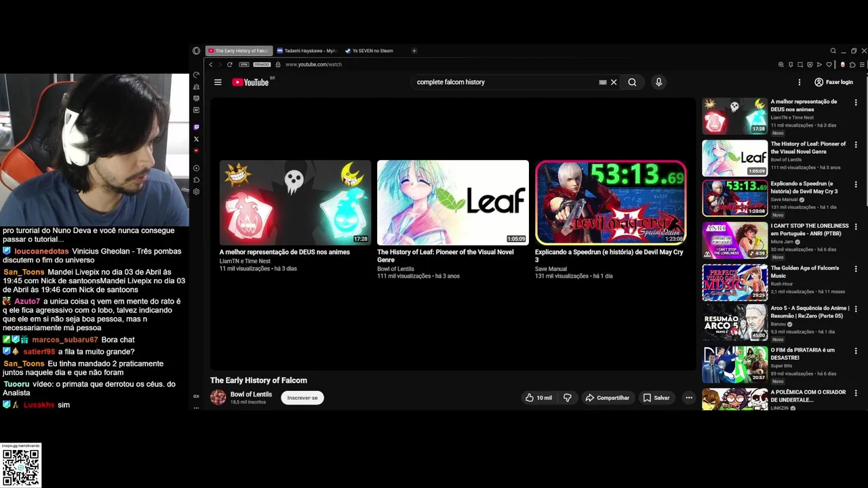868x488 pixels.
Task: Click the Fazer login button
Action: coord(834,82)
